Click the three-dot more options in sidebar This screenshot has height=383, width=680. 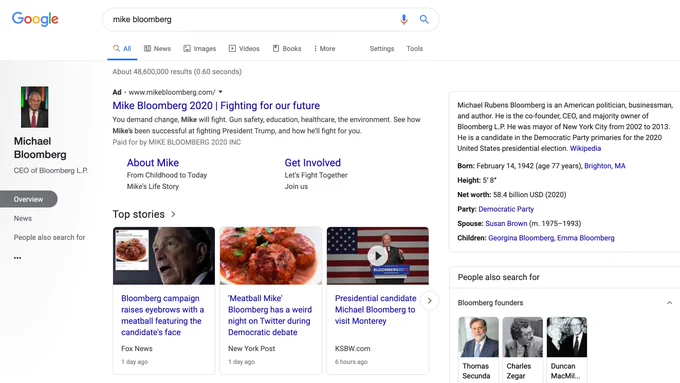click(x=17, y=258)
